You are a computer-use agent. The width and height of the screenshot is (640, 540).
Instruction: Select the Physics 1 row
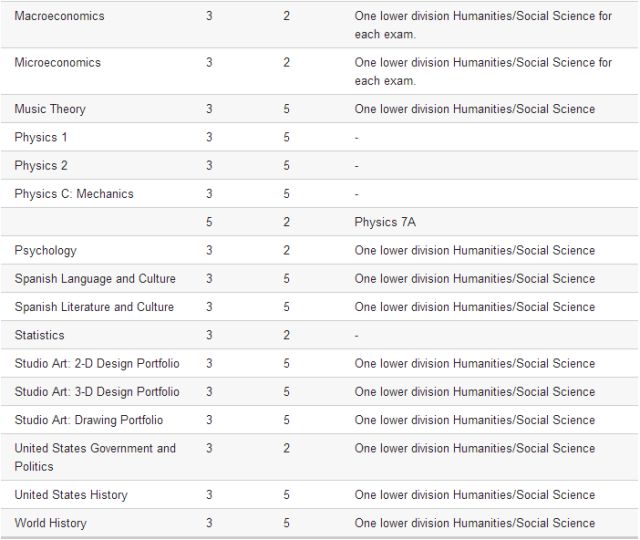(x=320, y=137)
